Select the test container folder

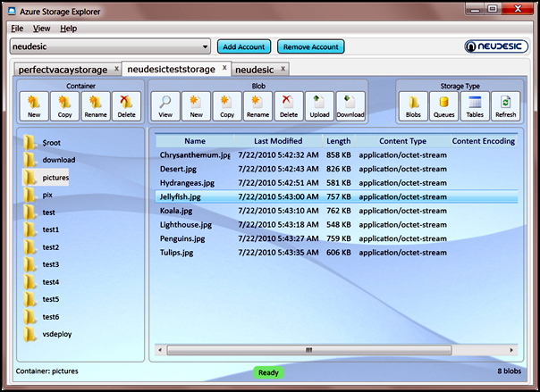(39, 213)
